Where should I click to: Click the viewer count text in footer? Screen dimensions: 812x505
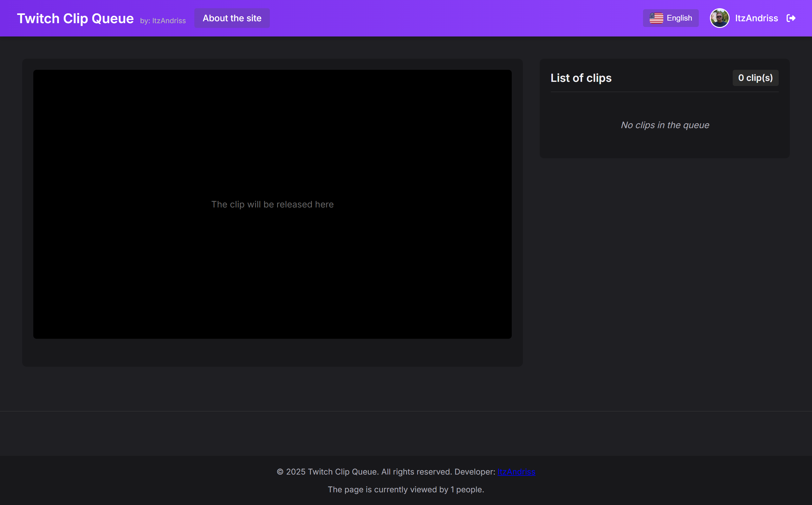406,489
